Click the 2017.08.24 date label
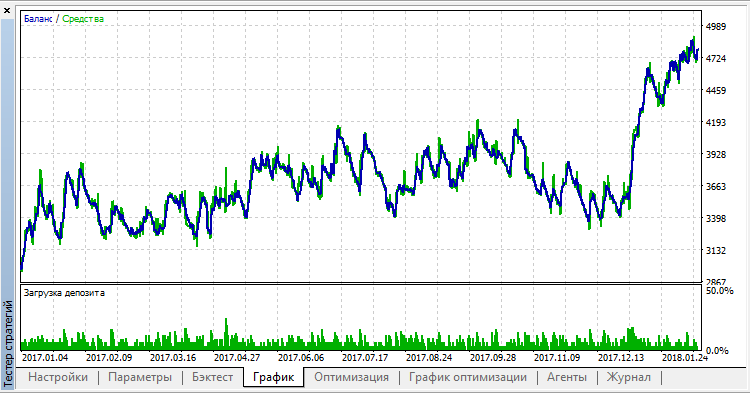 click(x=429, y=357)
